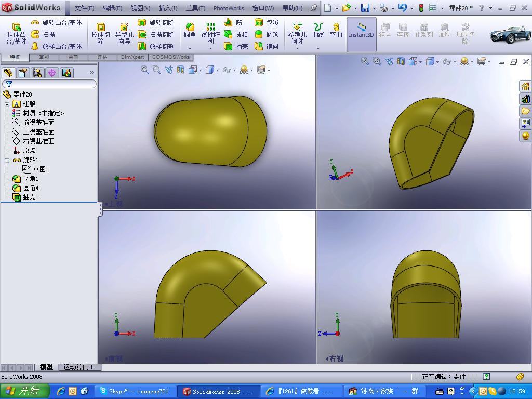Click the feature tree filter field

point(49,84)
